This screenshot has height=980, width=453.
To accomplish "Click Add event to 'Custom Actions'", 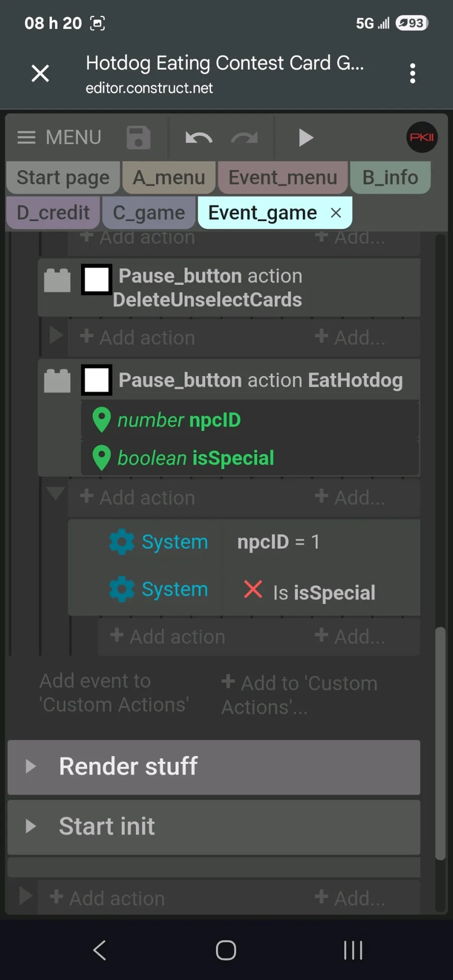I will (x=114, y=693).
